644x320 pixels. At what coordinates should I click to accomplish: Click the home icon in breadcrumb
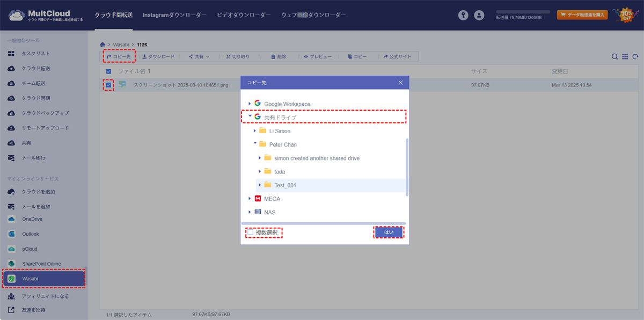coord(103,44)
